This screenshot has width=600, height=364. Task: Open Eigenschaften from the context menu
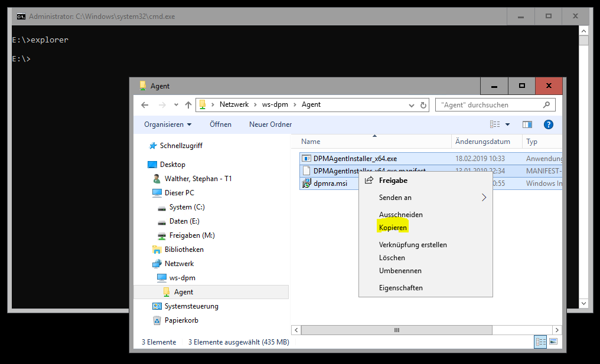(x=426, y=288)
